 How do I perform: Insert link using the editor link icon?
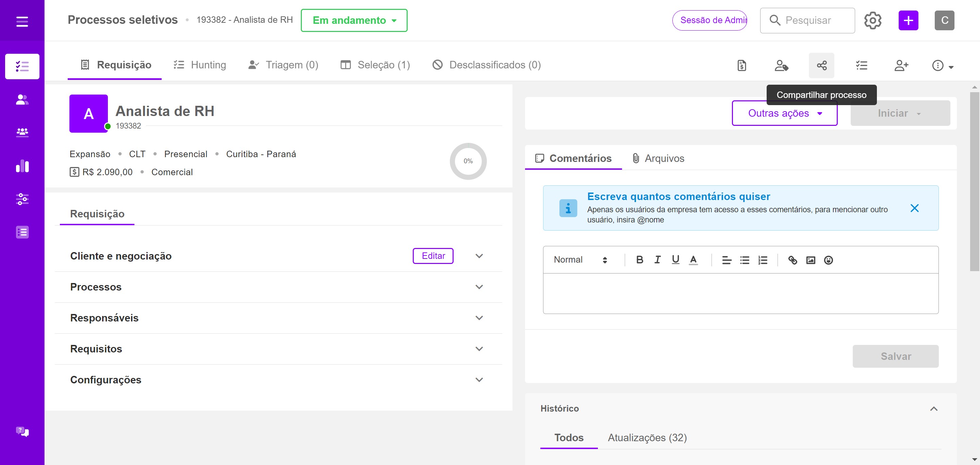pos(793,260)
